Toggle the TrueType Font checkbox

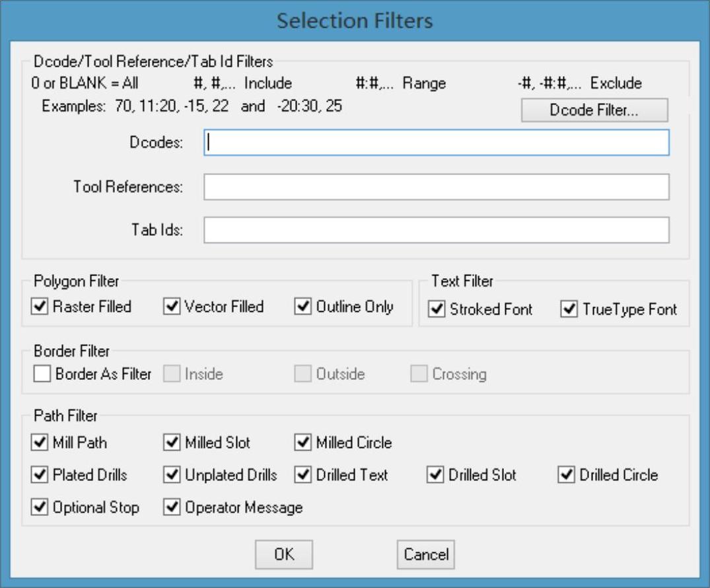click(569, 309)
